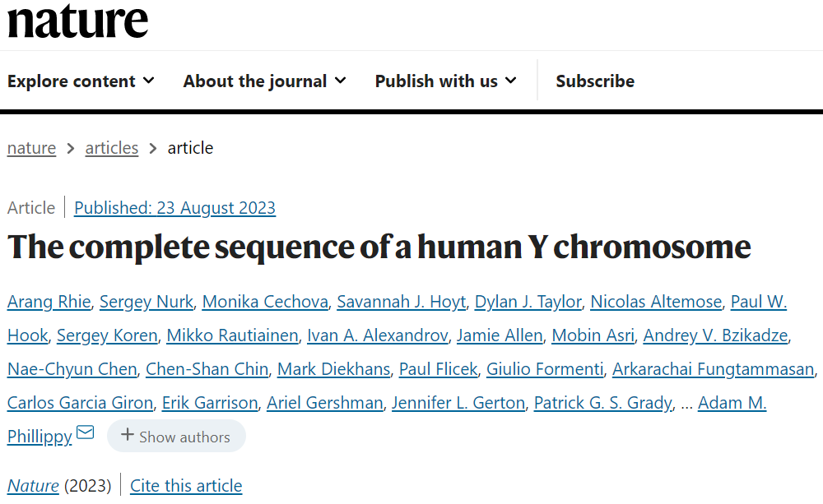Open author Arang Rhie's link
The image size is (823, 504).
49,302
